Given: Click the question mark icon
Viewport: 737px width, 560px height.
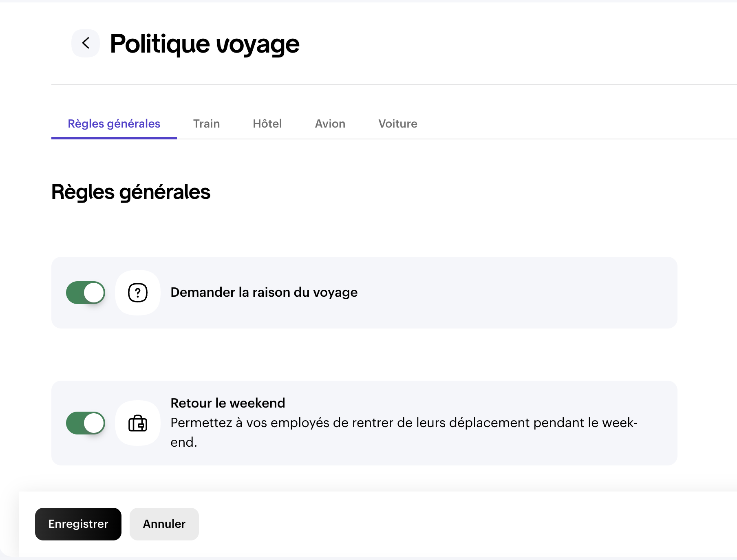Looking at the screenshot, I should coord(138,293).
